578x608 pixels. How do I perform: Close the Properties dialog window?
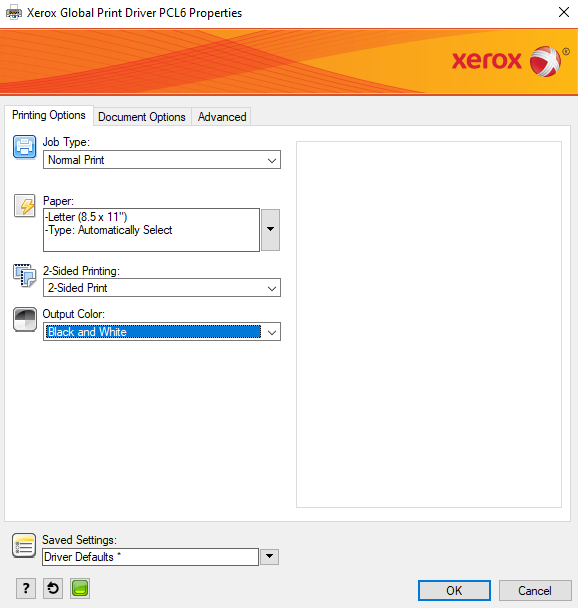click(564, 12)
